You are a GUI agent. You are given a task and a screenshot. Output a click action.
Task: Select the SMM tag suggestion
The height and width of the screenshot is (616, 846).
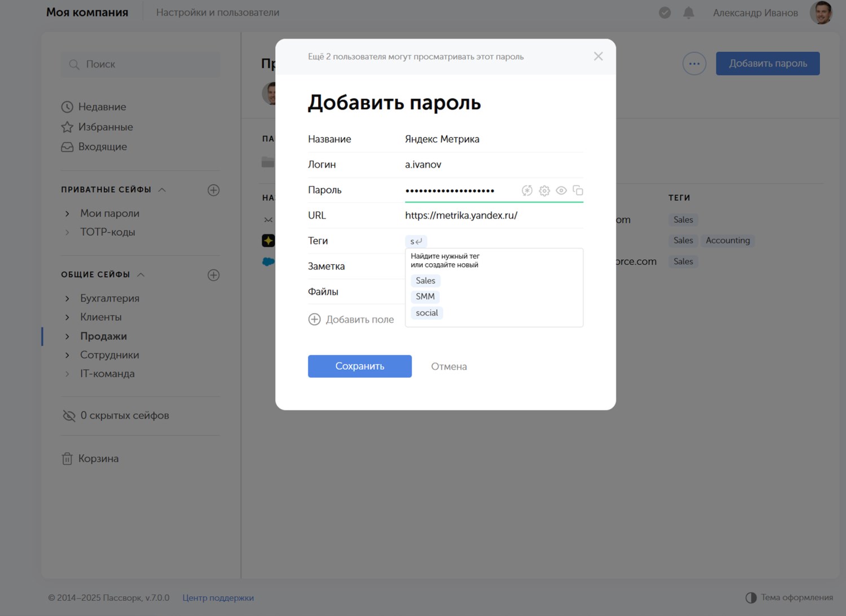click(x=425, y=296)
